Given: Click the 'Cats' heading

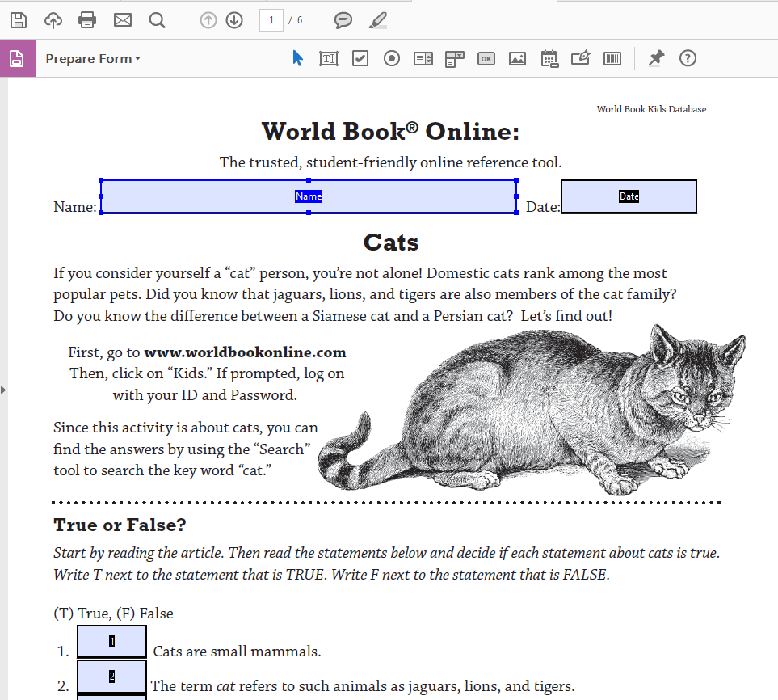Looking at the screenshot, I should tap(391, 242).
